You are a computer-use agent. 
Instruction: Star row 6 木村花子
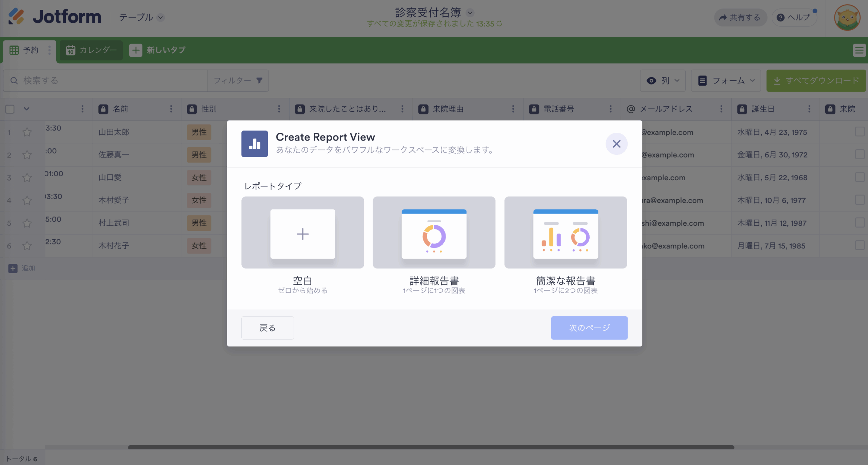[27, 246]
